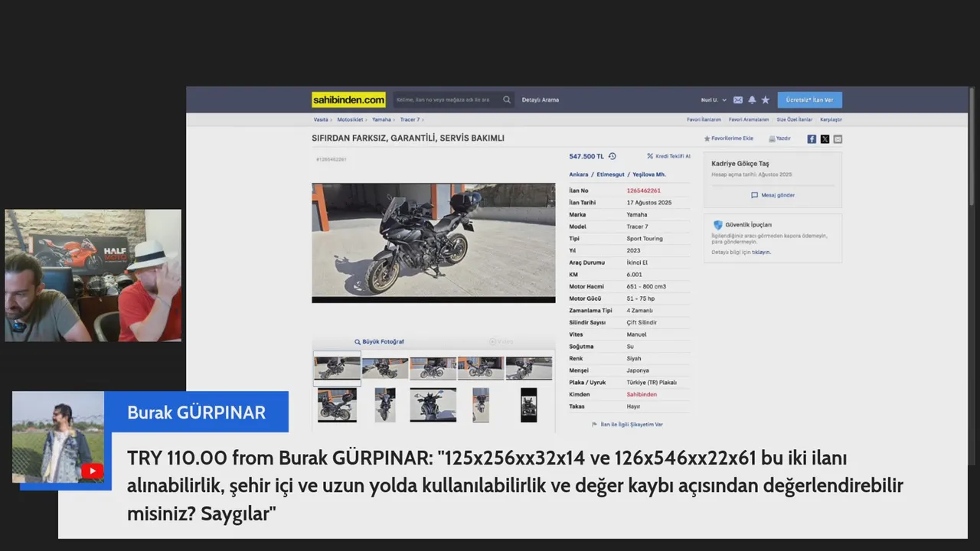This screenshot has height=551, width=980.
Task: Click the main motorcycle photo
Action: [433, 243]
